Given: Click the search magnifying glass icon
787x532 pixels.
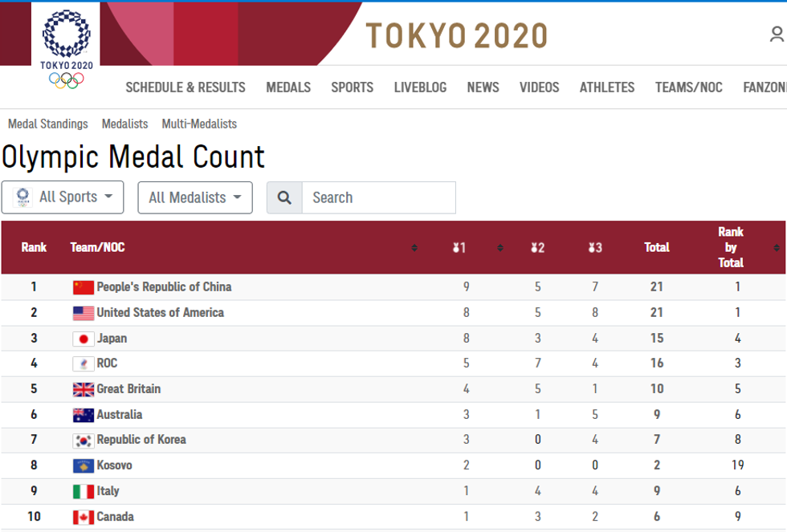Looking at the screenshot, I should pos(284,197).
